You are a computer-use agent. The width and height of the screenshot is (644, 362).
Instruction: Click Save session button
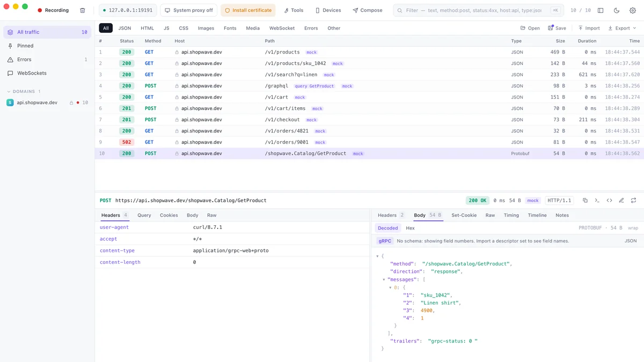pos(557,28)
